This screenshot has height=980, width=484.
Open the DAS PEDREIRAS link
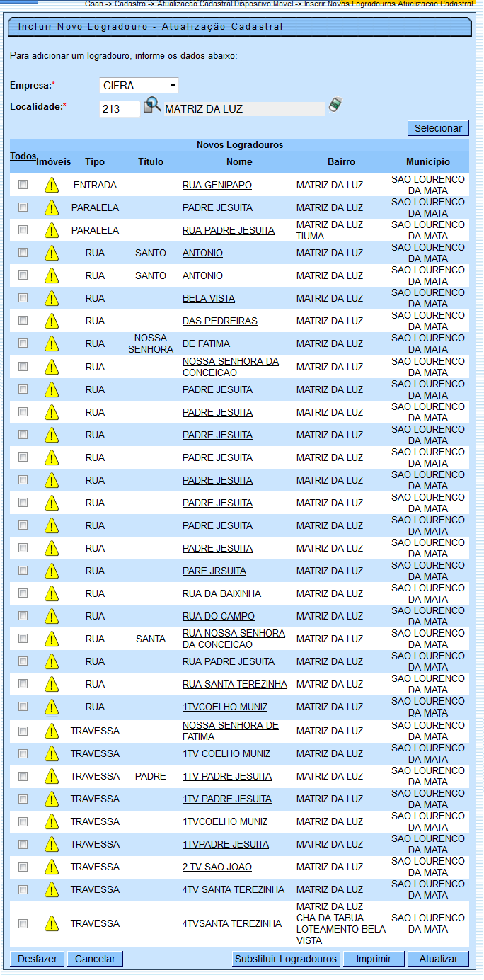point(220,321)
